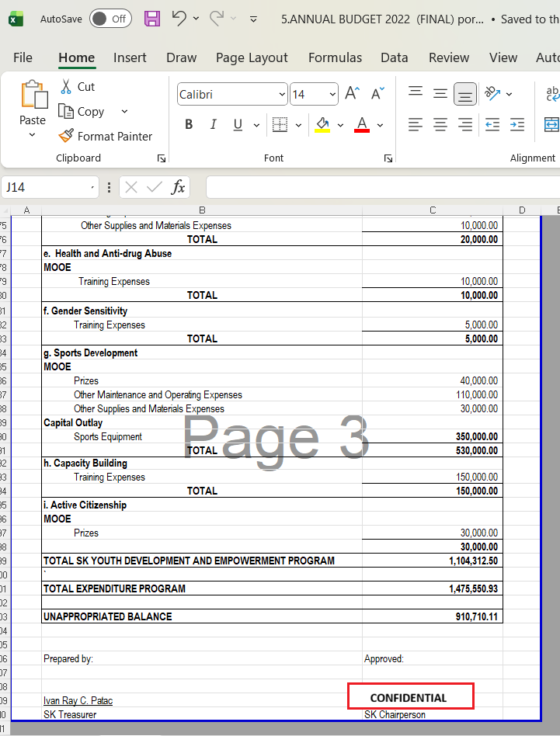
Task: Open the font size 14 dropdown
Action: click(332, 95)
